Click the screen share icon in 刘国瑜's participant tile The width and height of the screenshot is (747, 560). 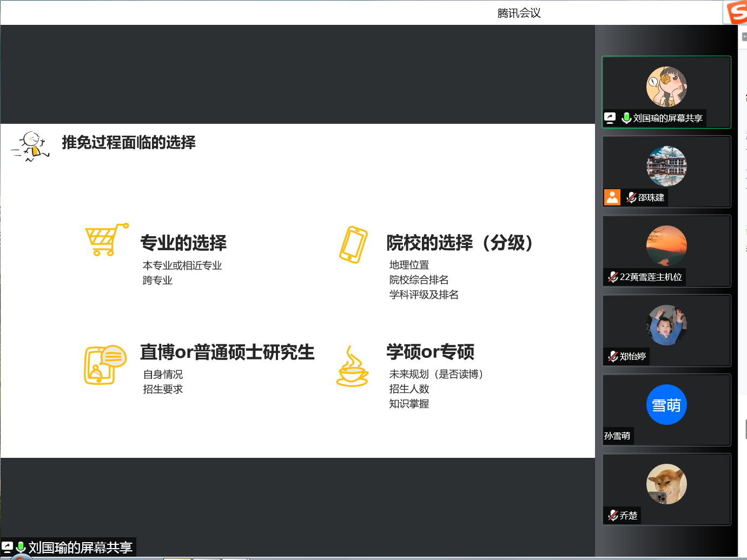click(610, 118)
